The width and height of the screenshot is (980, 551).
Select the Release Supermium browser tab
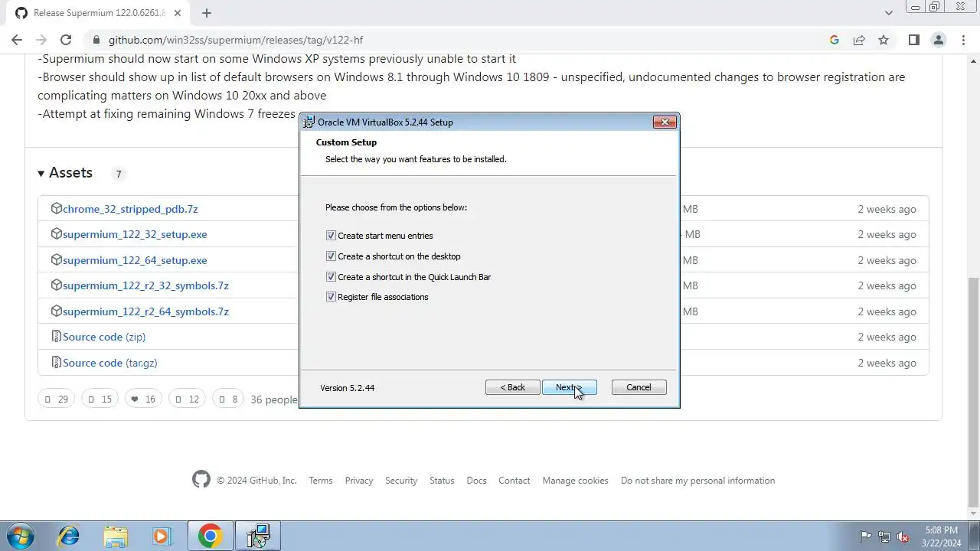click(98, 13)
